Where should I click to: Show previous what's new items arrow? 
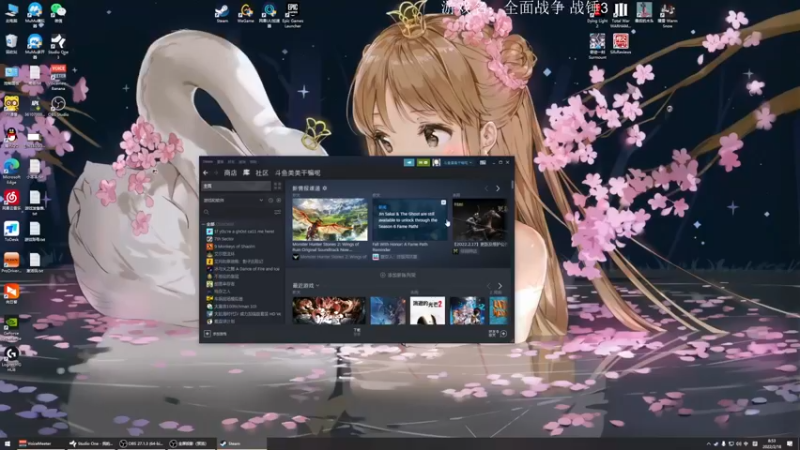(486, 188)
